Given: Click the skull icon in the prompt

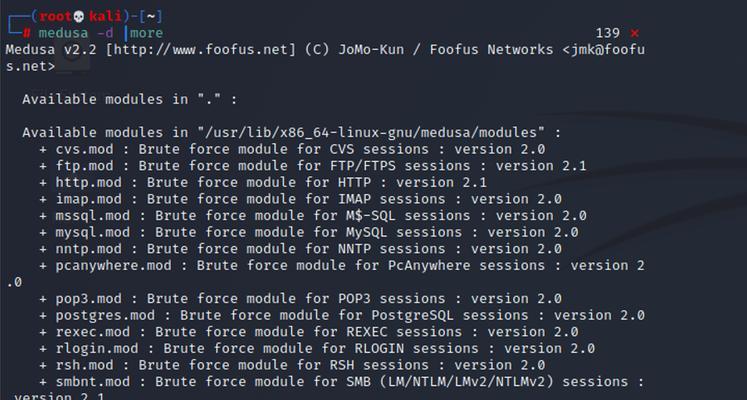Looking at the screenshot, I should point(79,17).
